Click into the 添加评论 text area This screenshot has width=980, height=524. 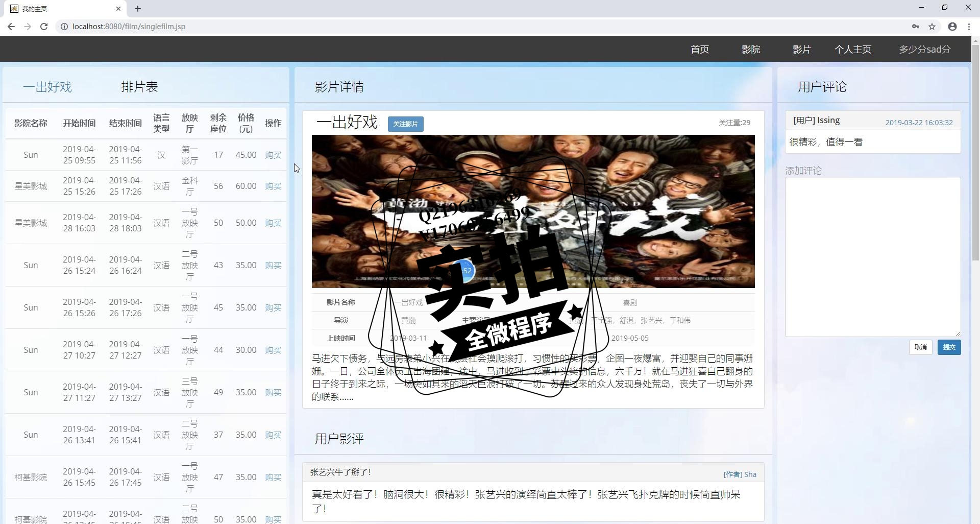(873, 257)
